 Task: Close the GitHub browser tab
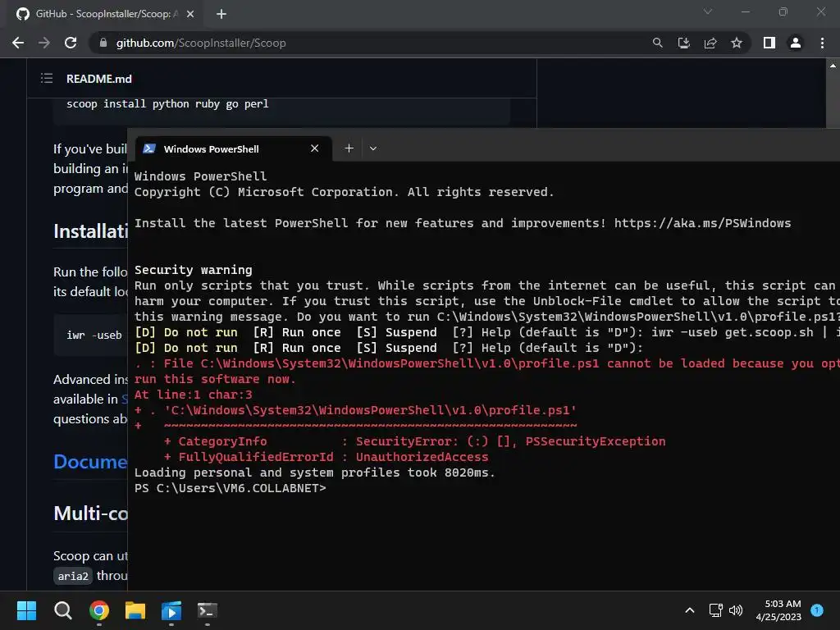(x=190, y=14)
